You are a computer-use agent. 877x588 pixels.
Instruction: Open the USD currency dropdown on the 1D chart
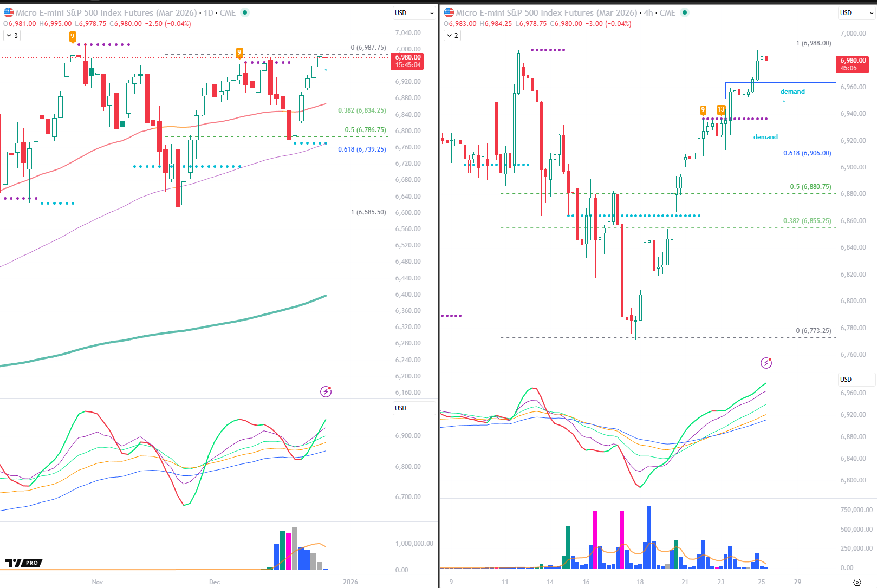point(414,13)
